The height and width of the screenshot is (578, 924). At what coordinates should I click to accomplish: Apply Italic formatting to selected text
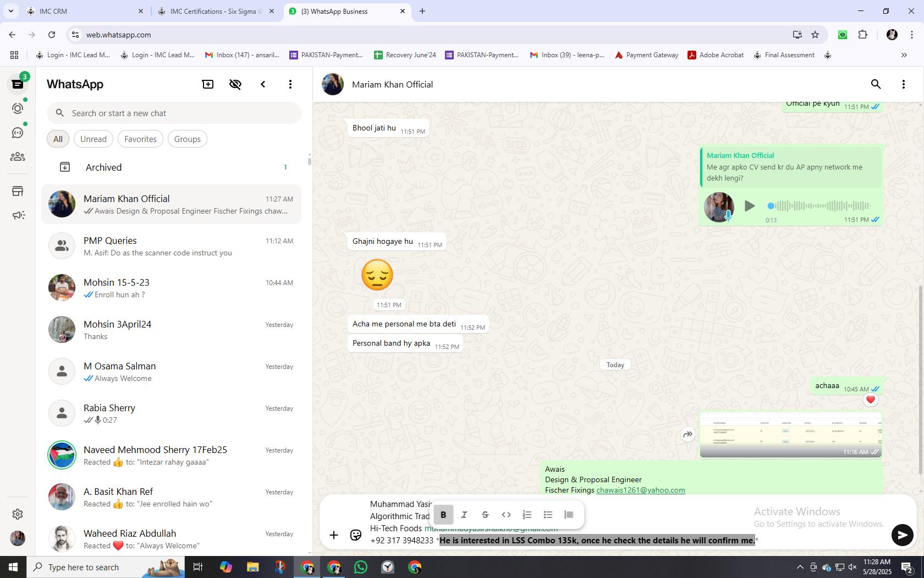coord(464,515)
